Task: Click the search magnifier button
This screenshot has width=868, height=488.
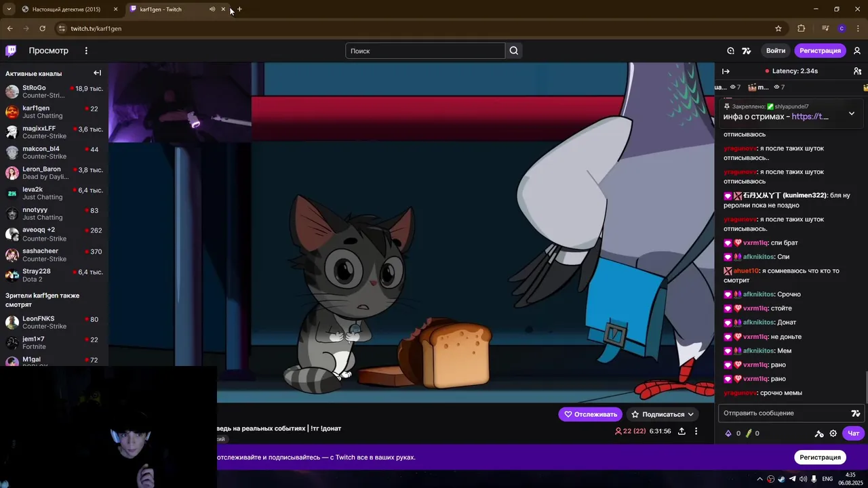Action: (x=514, y=51)
